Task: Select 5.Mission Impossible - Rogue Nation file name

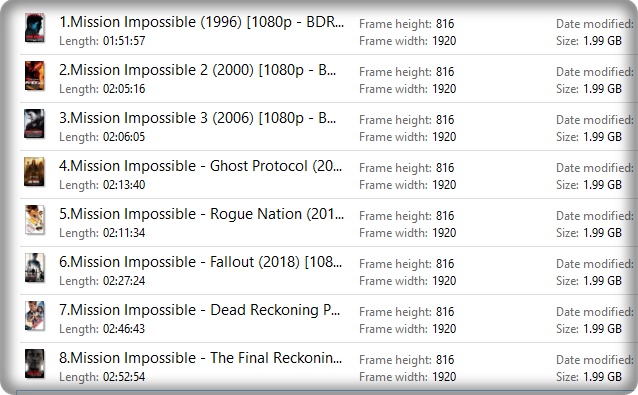Action: pyautogui.click(x=201, y=214)
